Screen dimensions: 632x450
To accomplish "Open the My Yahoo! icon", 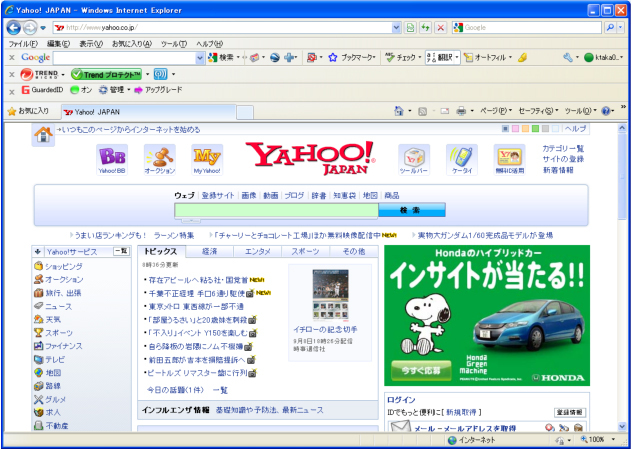I will tap(207, 160).
